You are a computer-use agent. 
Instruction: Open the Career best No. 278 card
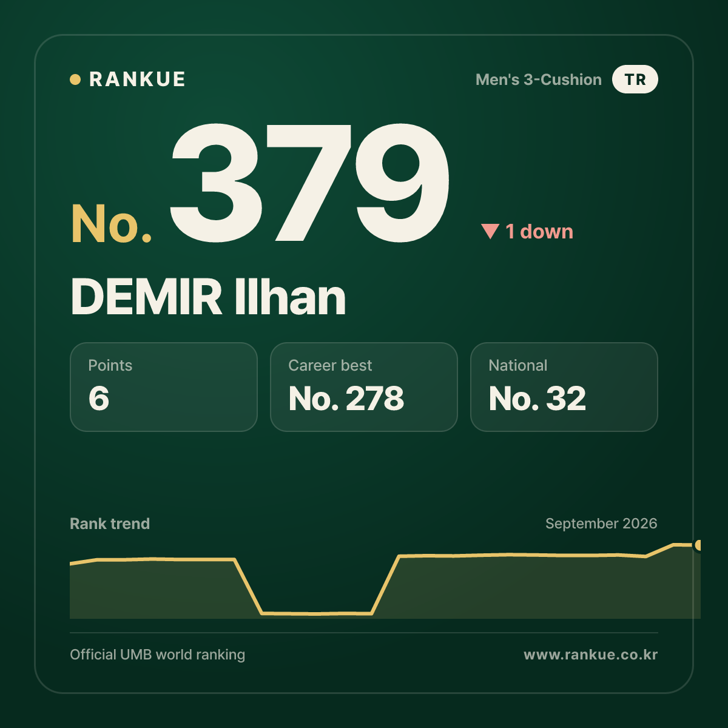364,387
